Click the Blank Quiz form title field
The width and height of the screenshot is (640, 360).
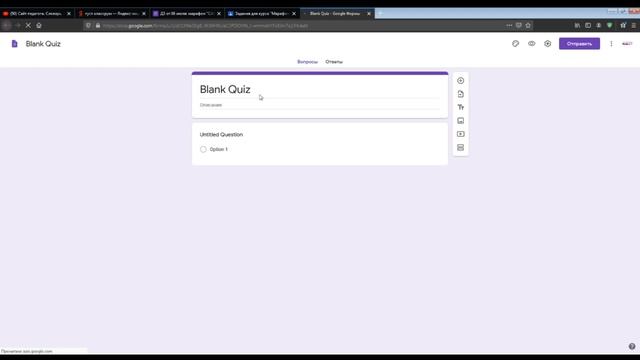[x=320, y=90]
